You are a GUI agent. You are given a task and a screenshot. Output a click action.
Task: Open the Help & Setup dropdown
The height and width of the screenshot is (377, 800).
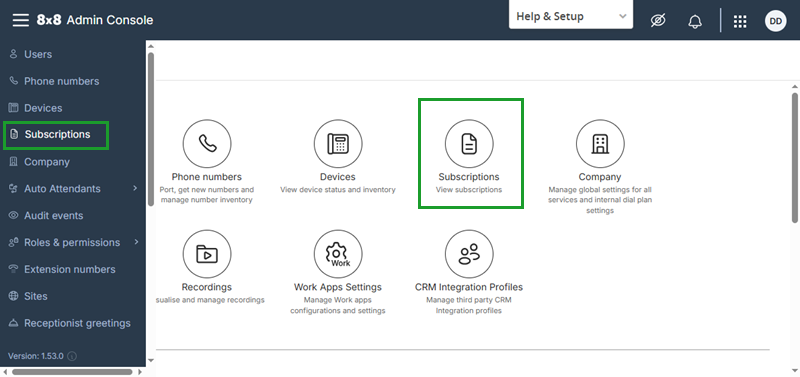(x=571, y=16)
